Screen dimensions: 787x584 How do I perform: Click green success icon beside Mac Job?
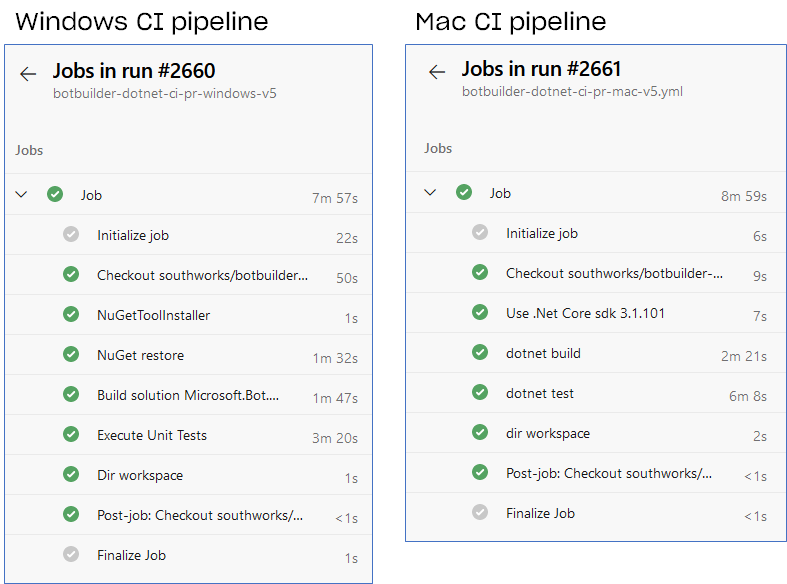click(x=464, y=192)
